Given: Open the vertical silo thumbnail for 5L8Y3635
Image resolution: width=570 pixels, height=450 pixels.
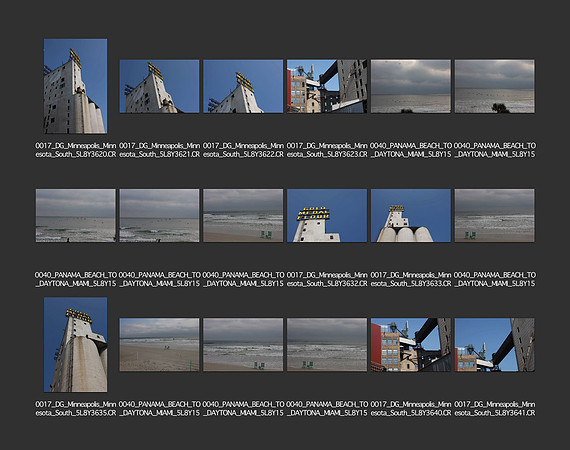Looking at the screenshot, I should (75, 345).
